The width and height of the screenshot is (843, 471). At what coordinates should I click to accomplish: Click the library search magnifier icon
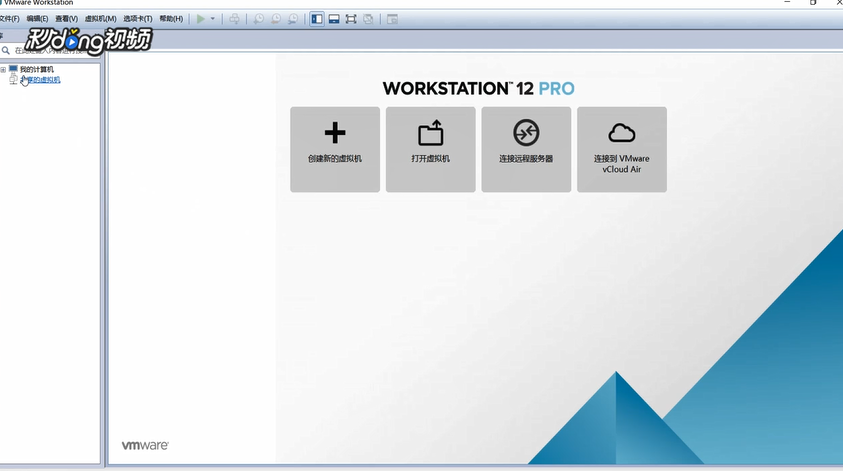(x=6, y=50)
